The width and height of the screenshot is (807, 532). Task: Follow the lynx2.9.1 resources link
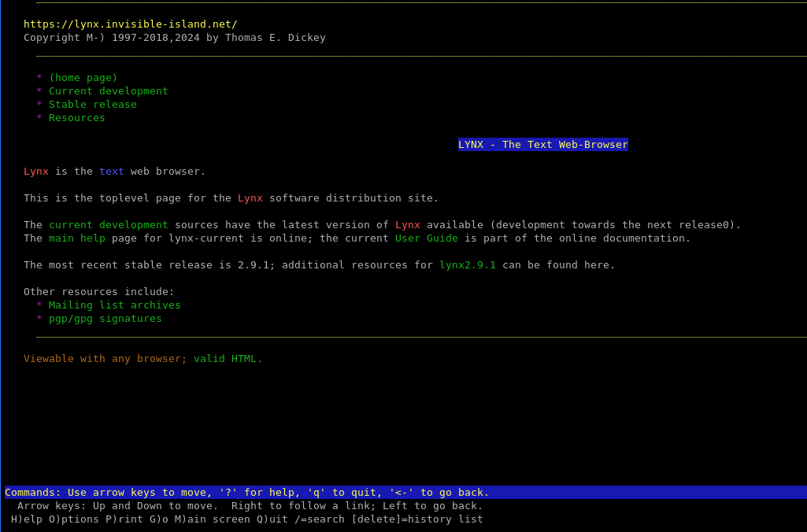coord(468,265)
